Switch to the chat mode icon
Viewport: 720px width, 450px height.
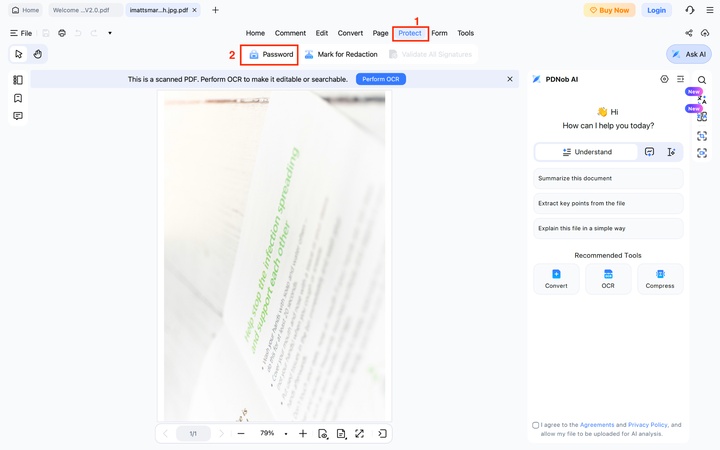(649, 152)
